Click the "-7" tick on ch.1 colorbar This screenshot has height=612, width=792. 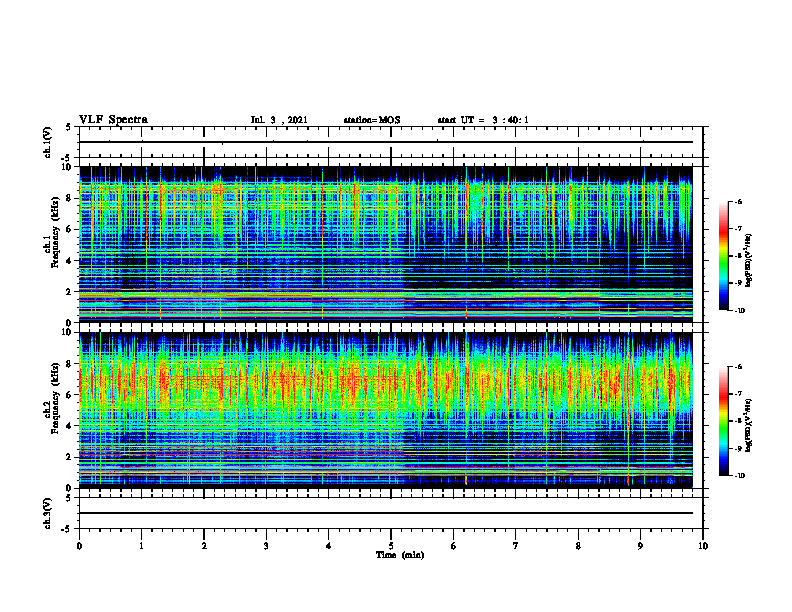pyautogui.click(x=738, y=228)
